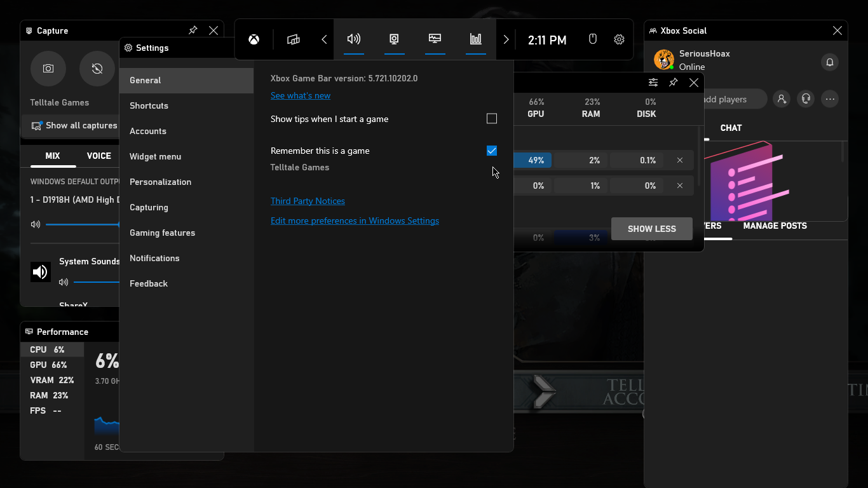Image resolution: width=868 pixels, height=488 pixels.
Task: Click the Xbox Game Bar version text
Action: (x=344, y=78)
